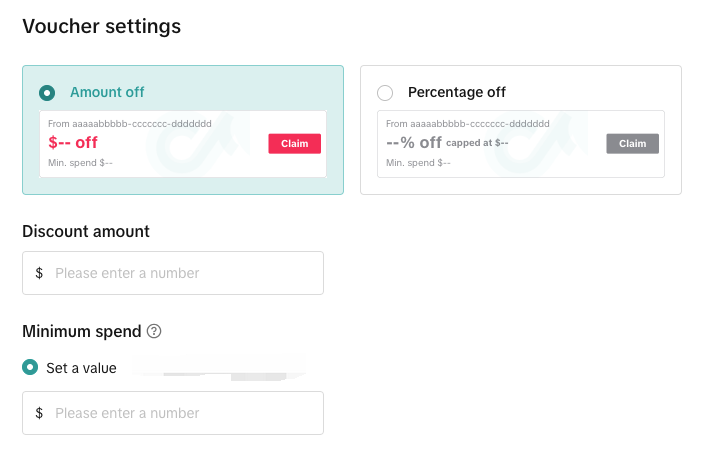Viewport: 704px width, 451px height.
Task: Click the Amount off label text
Action: (107, 93)
